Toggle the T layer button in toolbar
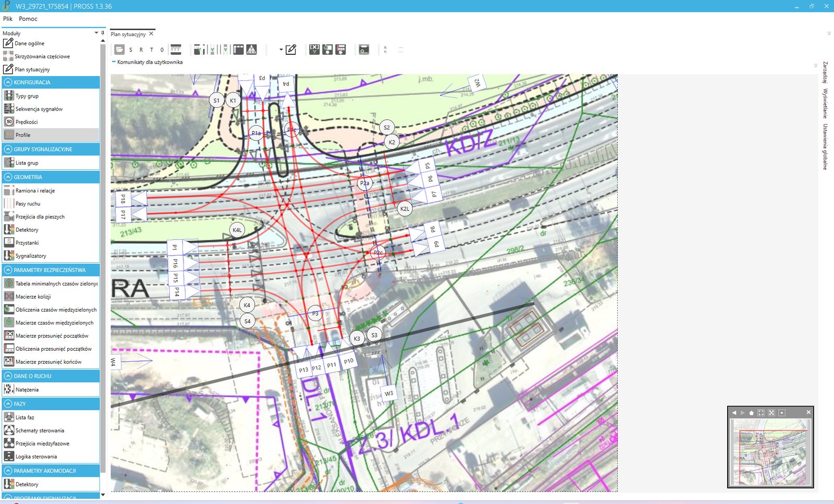 152,50
